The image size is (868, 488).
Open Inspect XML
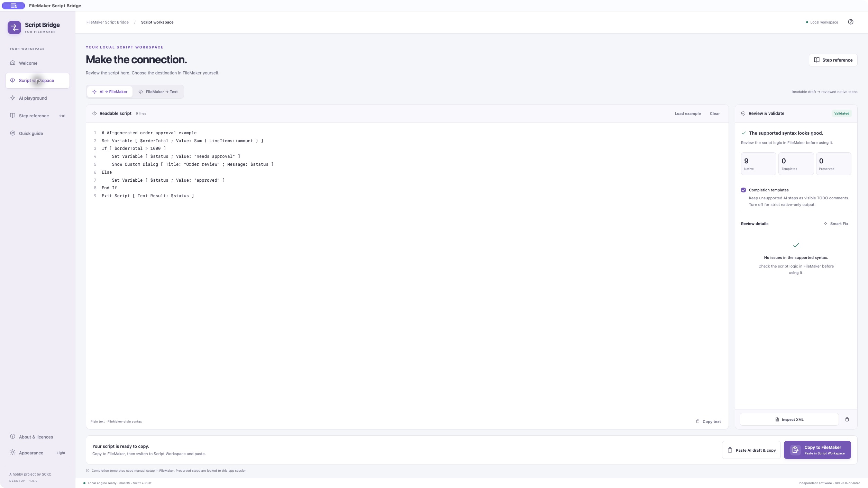789,419
